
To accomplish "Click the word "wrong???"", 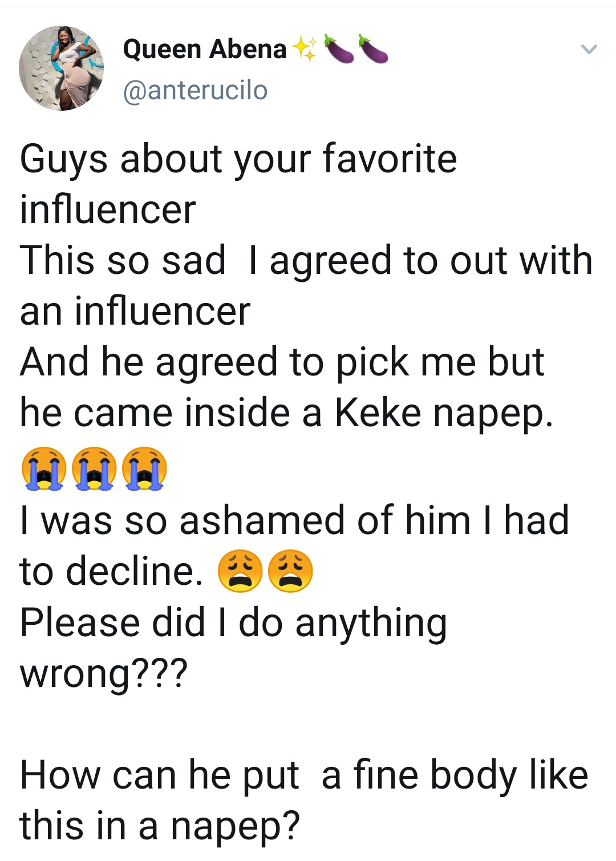I will [103, 673].
